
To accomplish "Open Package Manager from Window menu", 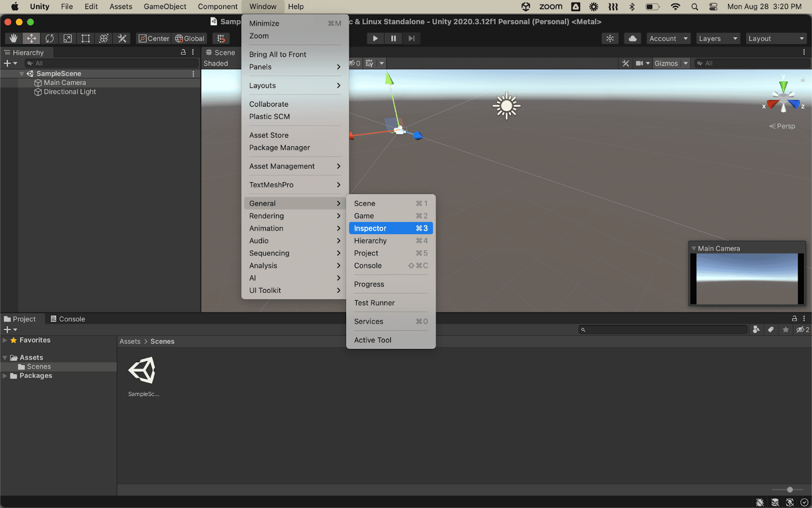I will pyautogui.click(x=280, y=148).
